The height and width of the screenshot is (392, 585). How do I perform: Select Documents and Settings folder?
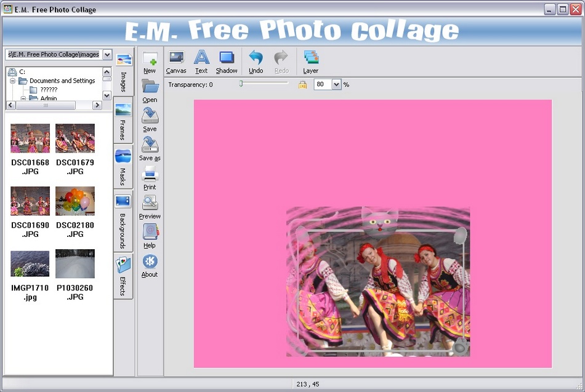[x=57, y=81]
